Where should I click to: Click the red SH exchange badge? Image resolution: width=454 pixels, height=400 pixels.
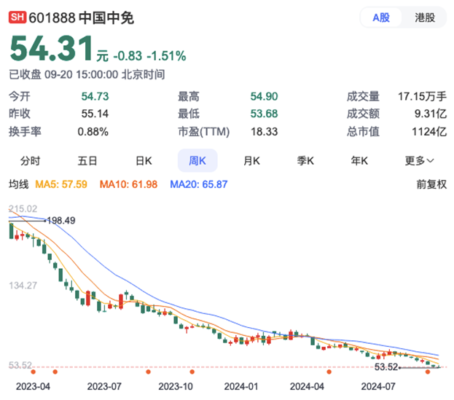tap(17, 17)
